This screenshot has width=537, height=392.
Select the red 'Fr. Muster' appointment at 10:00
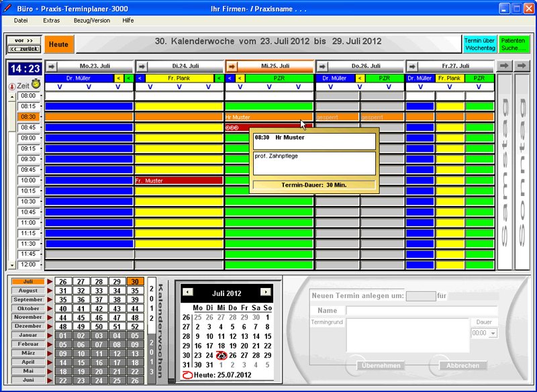tap(179, 181)
